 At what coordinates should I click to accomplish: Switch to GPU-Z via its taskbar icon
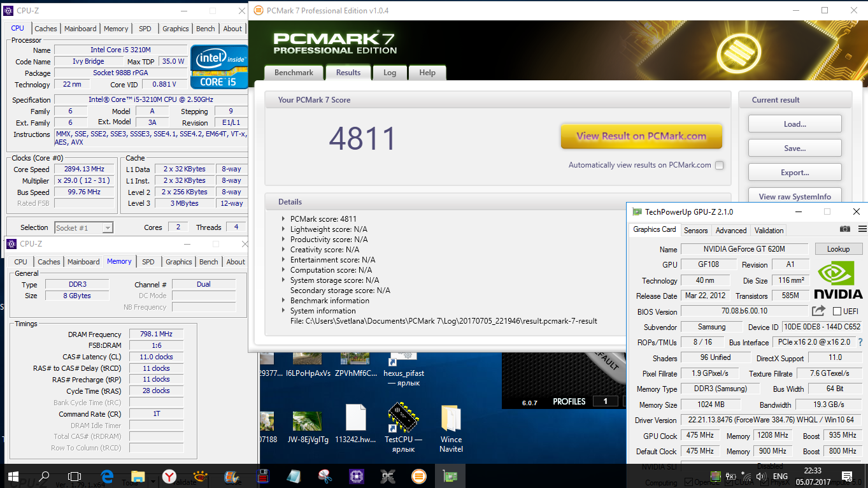click(450, 476)
